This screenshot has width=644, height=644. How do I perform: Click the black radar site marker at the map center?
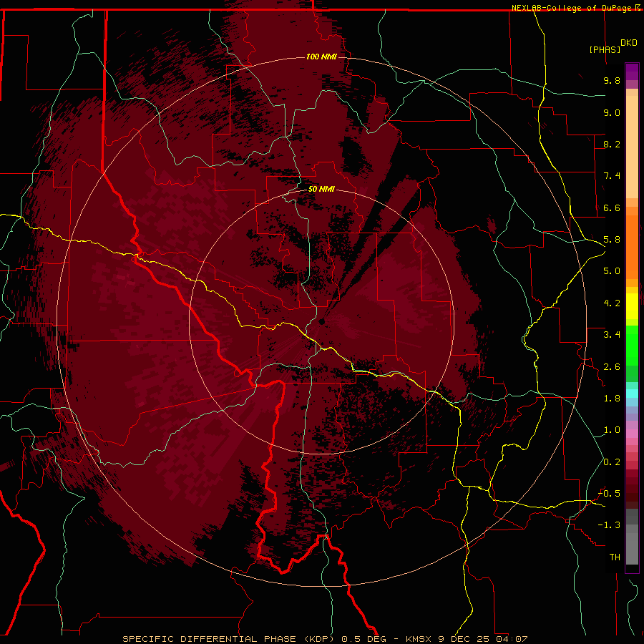(x=322, y=321)
